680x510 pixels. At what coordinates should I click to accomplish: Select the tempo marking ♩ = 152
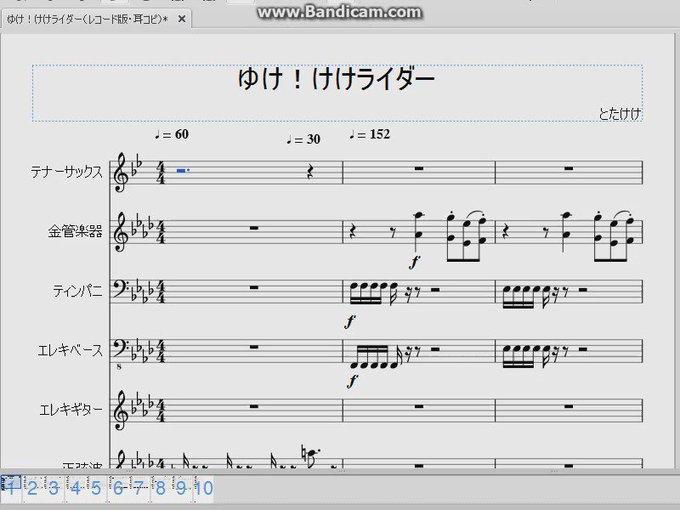[x=370, y=134]
